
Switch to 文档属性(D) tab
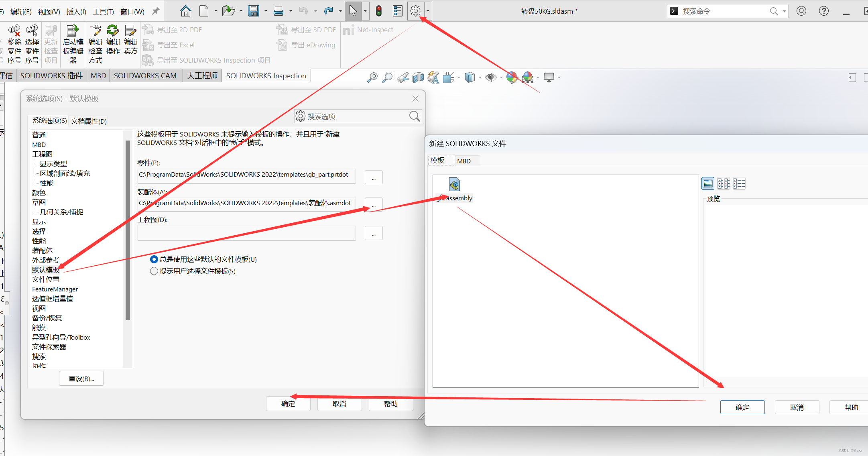tap(89, 121)
